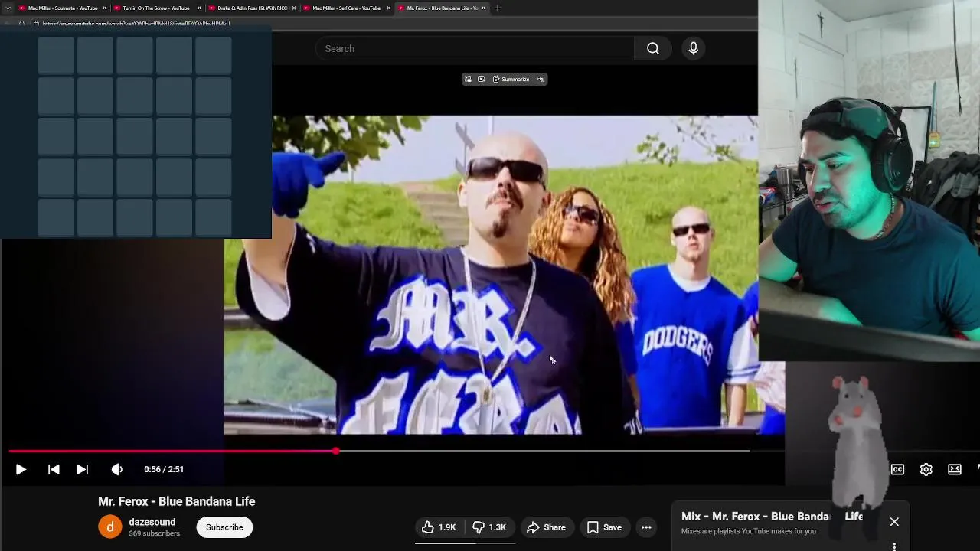Image resolution: width=980 pixels, height=551 pixels.
Task: Close the Turnin On The Screw tab
Action: click(200, 8)
